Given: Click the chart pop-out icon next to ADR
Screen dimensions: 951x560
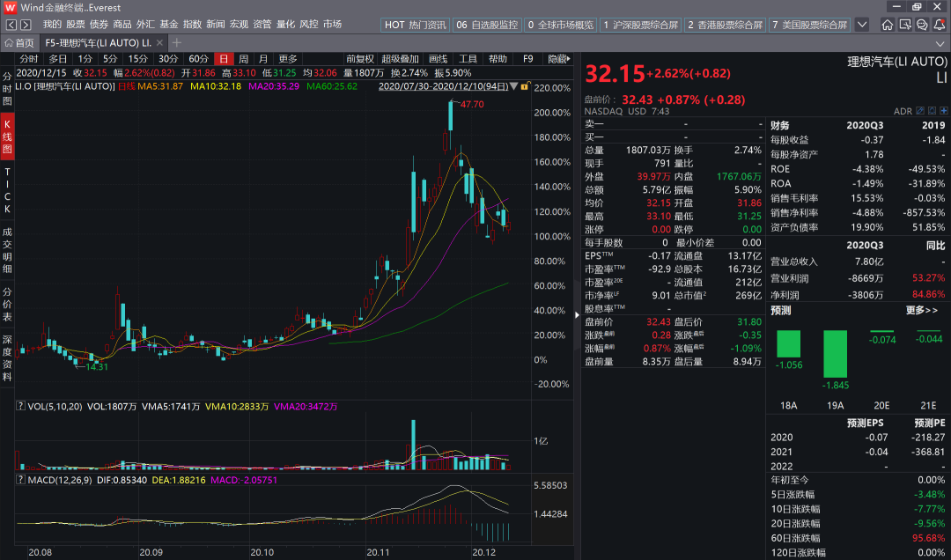Looking at the screenshot, I should (x=932, y=111).
